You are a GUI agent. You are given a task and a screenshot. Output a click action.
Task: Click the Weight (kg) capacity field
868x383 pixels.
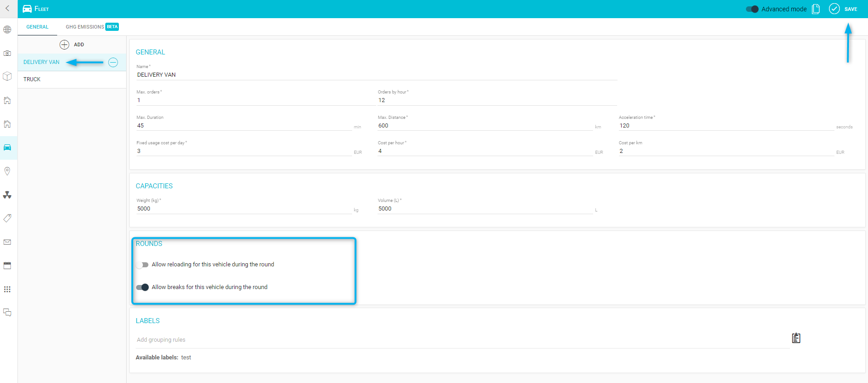coord(244,209)
